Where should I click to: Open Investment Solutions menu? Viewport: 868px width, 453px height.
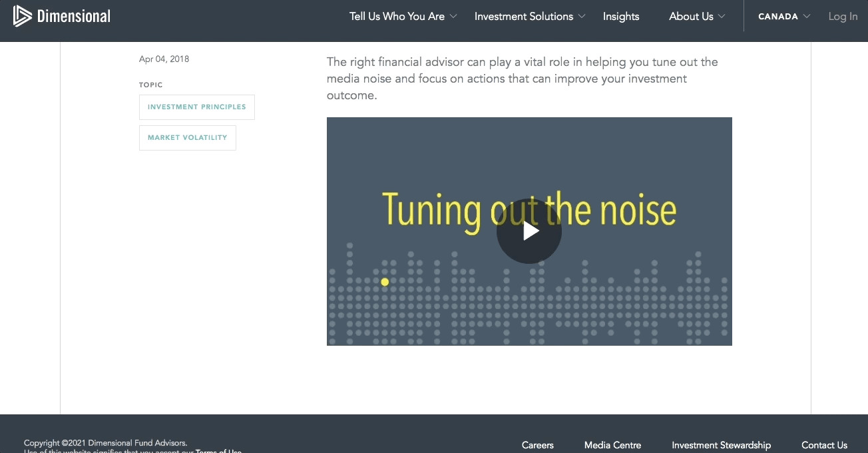pyautogui.click(x=524, y=16)
